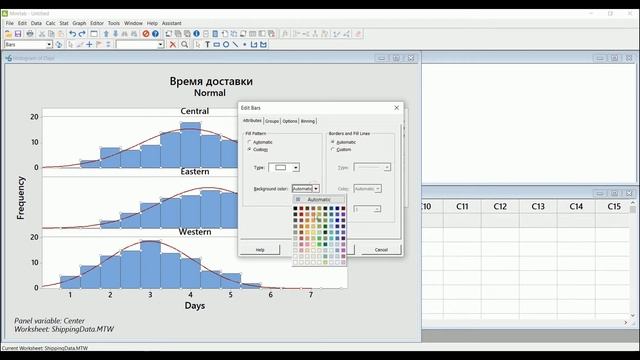This screenshot has width=640, height=360.
Task: Click the Paste clipboard icon
Action: pyautogui.click(x=61, y=34)
